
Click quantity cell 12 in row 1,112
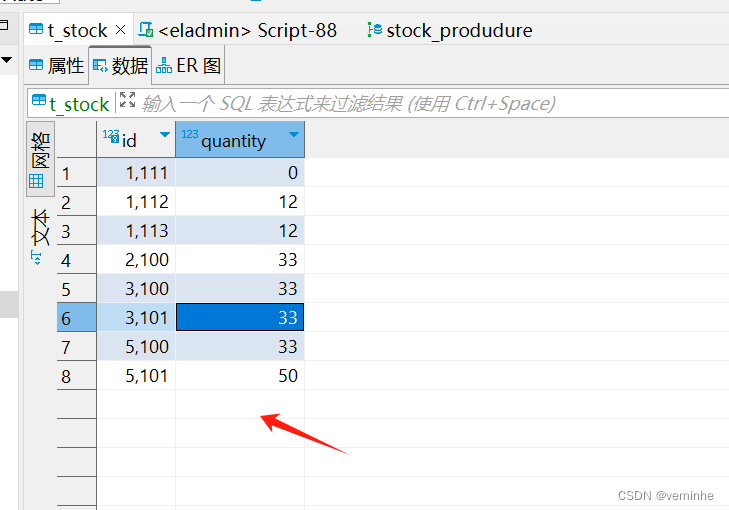pyautogui.click(x=240, y=202)
